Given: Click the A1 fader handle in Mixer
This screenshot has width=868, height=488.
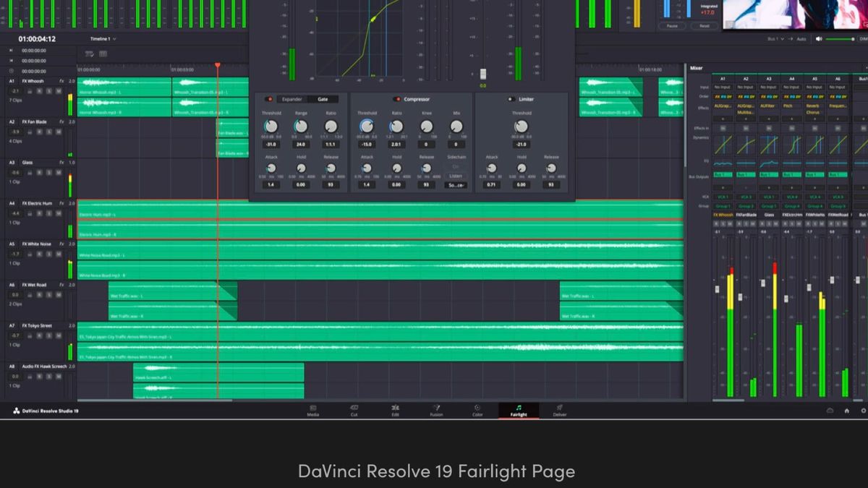Looking at the screenshot, I should (716, 289).
